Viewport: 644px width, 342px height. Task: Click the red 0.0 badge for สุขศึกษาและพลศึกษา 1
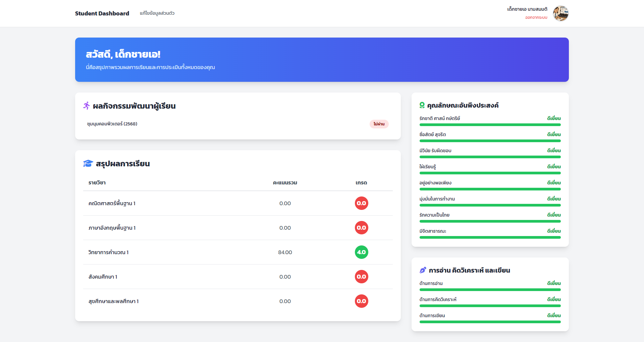point(361,301)
